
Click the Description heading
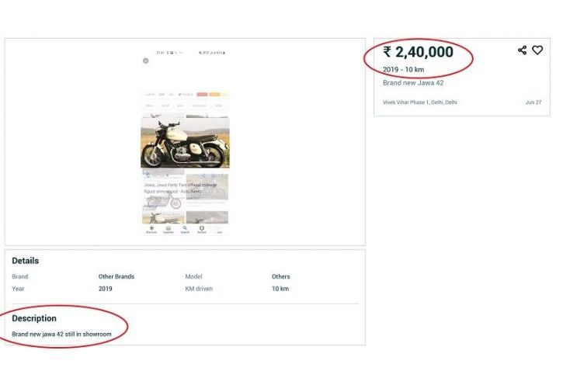click(x=34, y=318)
